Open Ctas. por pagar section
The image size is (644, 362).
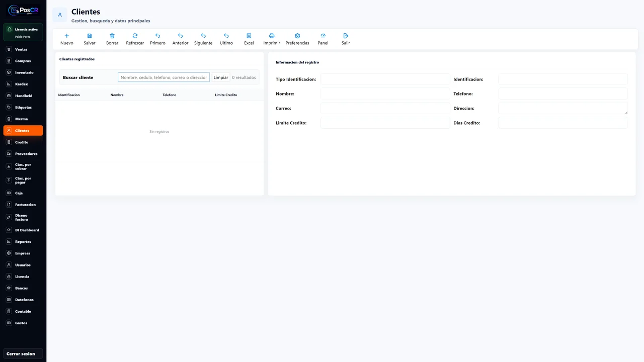23,180
